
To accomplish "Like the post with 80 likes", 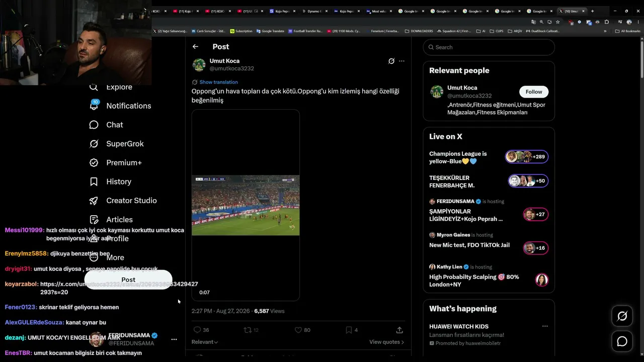I will click(302, 330).
